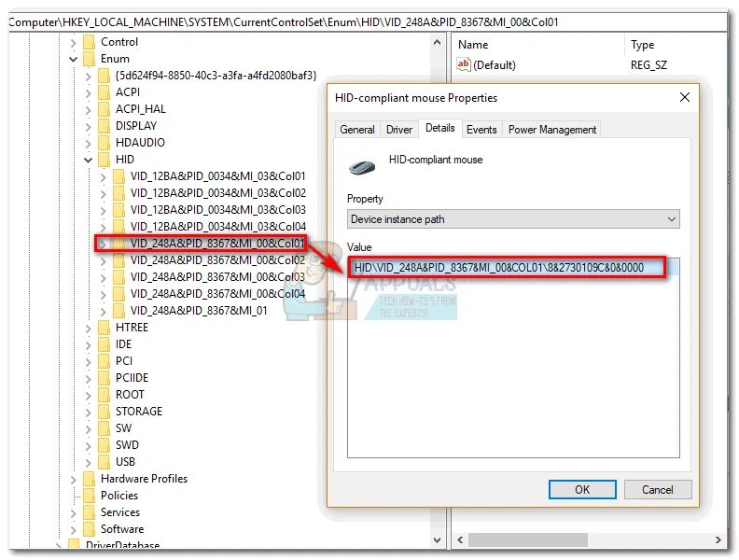Select the Details tab
This screenshot has height=560, width=739.
coord(439,128)
